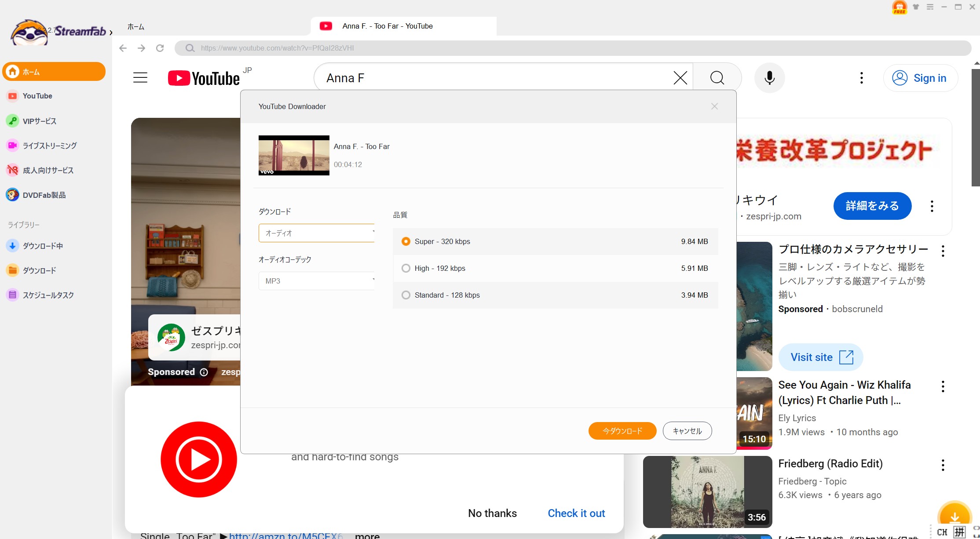980x539 pixels.
Task: Click the Anna F. - Too Far thumbnail
Action: 294,155
